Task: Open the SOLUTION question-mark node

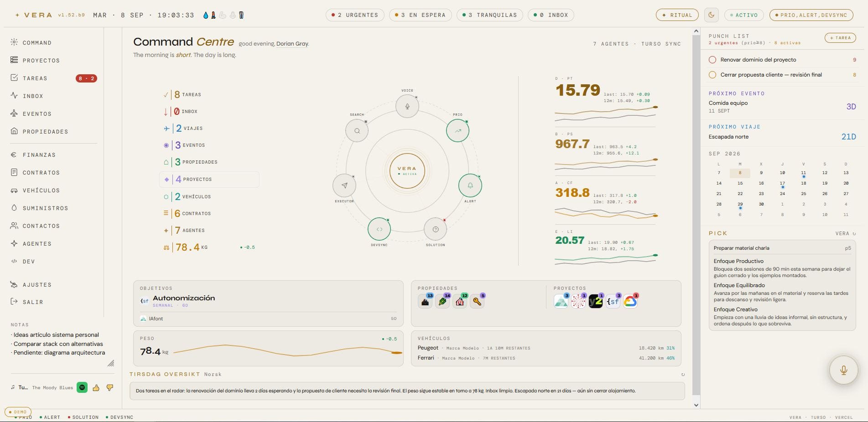Action: [x=435, y=229]
